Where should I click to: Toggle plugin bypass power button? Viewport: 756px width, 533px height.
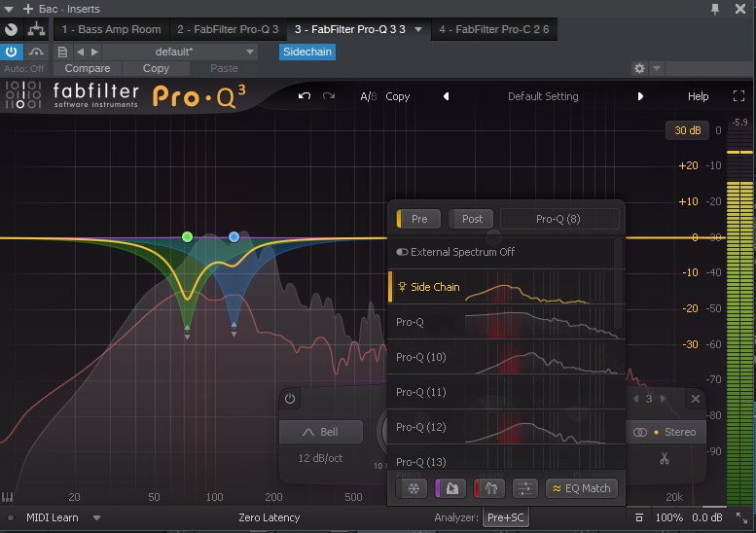point(11,52)
